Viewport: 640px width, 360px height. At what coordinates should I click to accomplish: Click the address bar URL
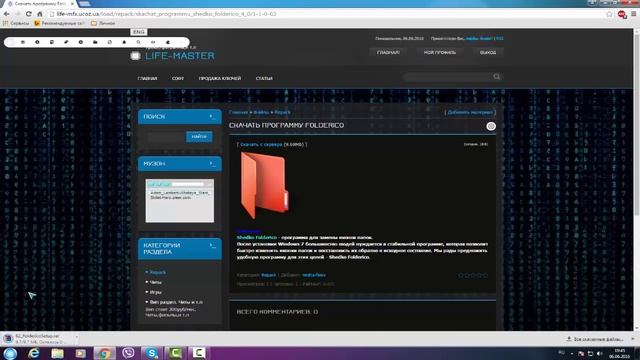point(167,14)
